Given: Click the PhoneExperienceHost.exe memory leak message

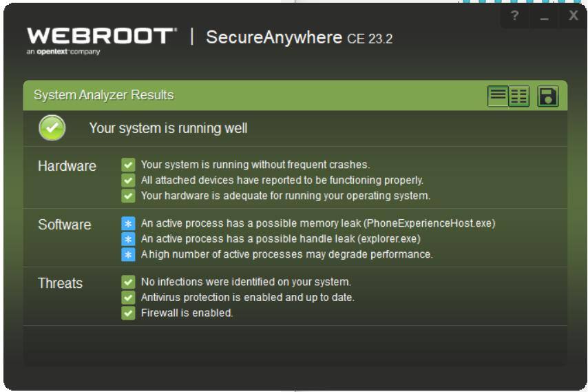Looking at the screenshot, I should [318, 223].
